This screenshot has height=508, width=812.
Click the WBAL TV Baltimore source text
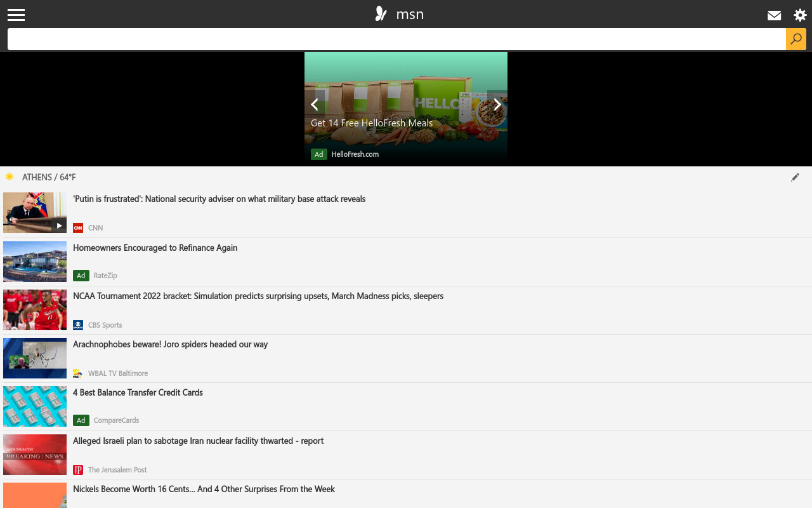[118, 373]
